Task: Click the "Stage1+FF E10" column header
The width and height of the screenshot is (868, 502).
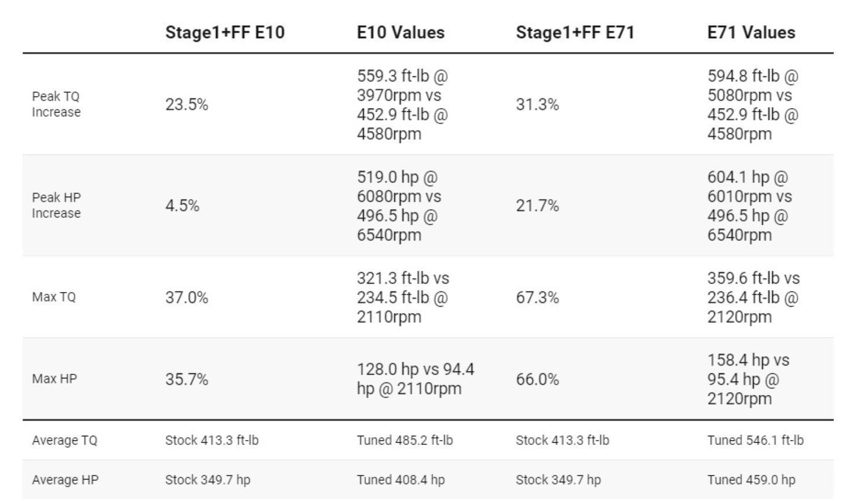Action: pos(225,32)
